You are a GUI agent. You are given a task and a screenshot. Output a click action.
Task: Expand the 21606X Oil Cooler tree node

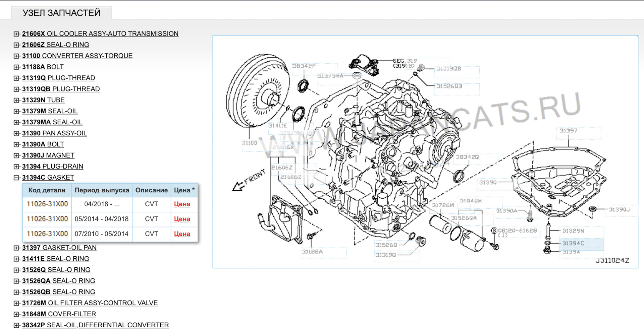16,34
